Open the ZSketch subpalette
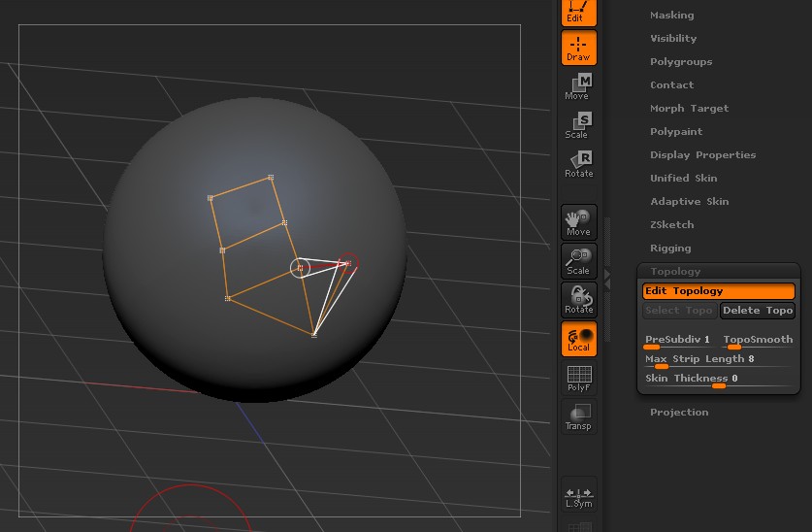This screenshot has height=532, width=812. point(671,225)
